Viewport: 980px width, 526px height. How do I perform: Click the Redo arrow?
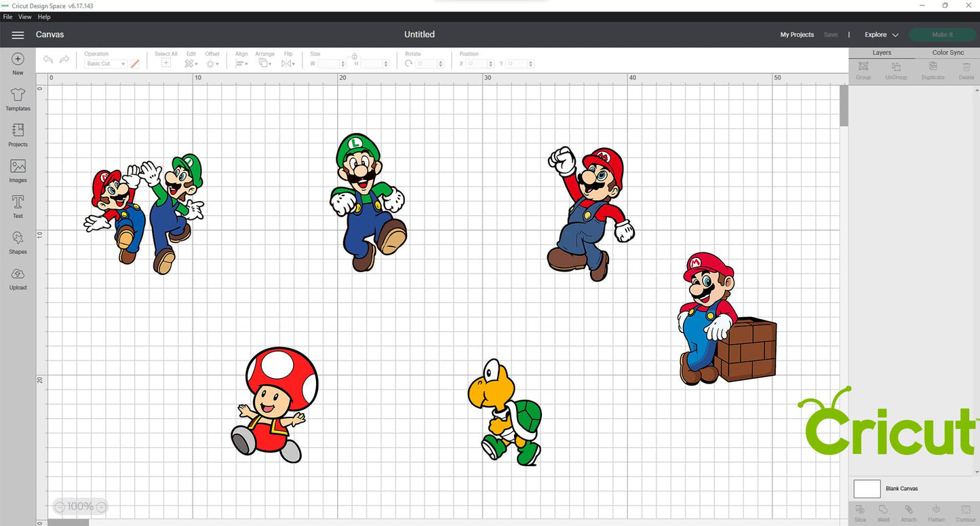[x=64, y=60]
